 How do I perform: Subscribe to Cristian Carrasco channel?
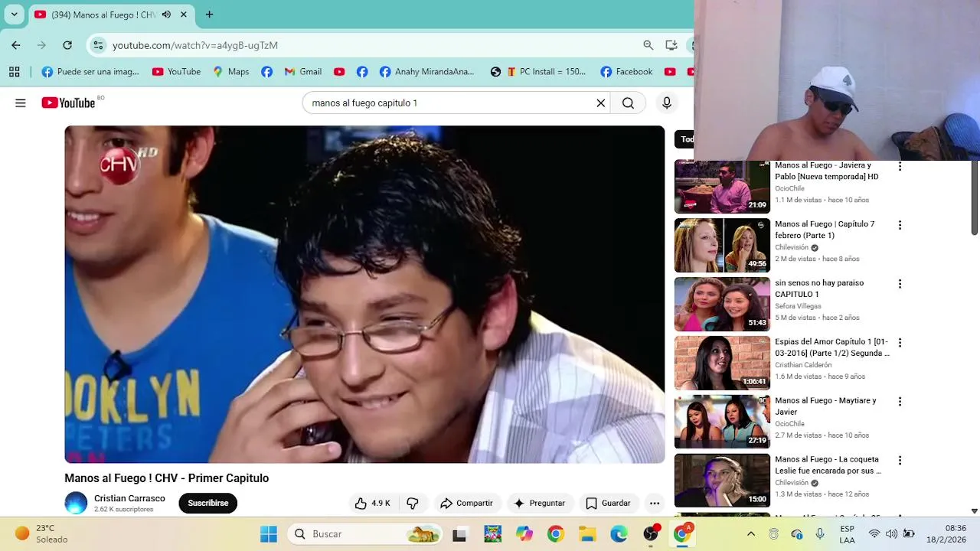pyautogui.click(x=208, y=503)
